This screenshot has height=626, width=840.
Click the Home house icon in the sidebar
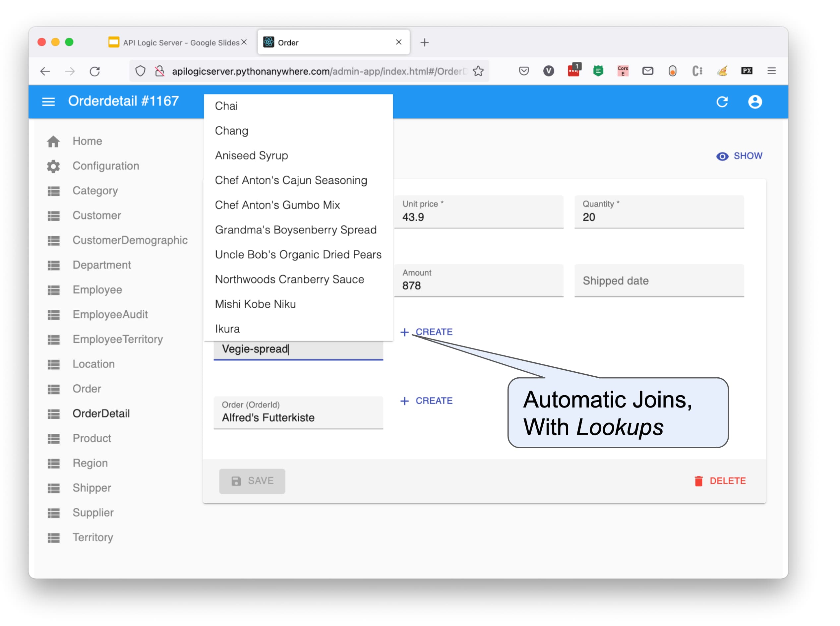coord(53,141)
